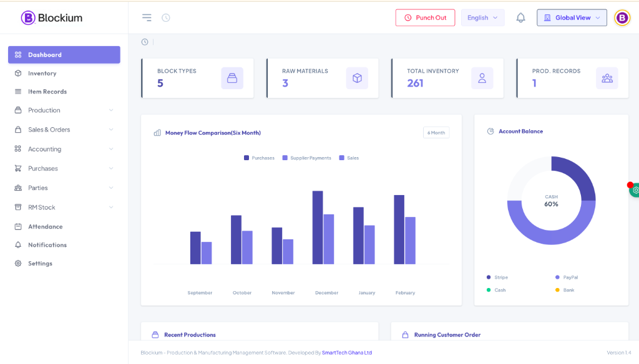Click the Running Customer Order heading

(x=447, y=335)
